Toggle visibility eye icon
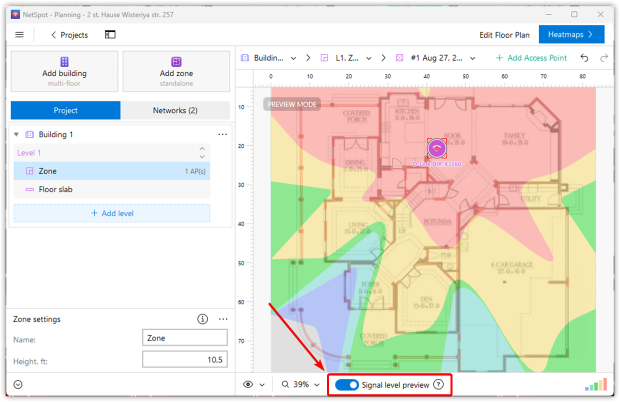This screenshot has width=620, height=402. click(248, 384)
